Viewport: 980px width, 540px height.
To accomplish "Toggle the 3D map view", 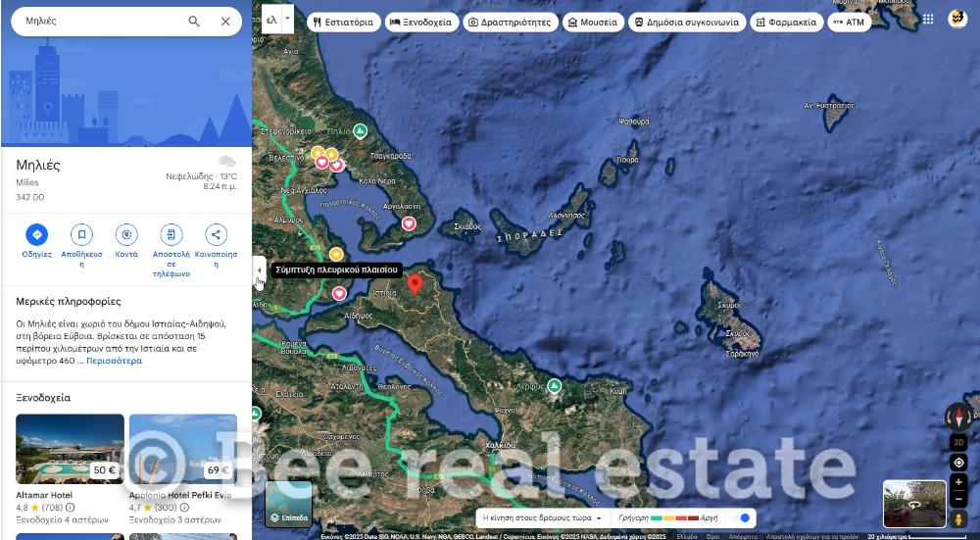I will (958, 441).
